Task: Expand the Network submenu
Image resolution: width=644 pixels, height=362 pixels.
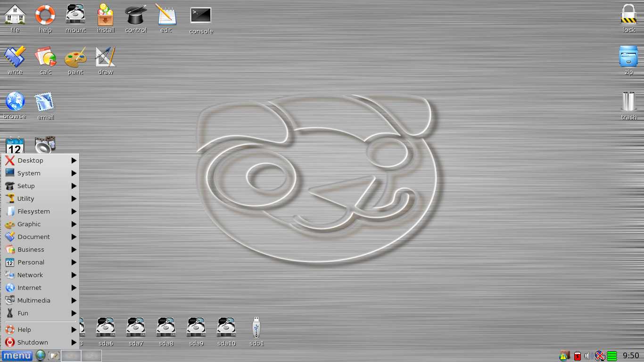Action: coord(41,275)
